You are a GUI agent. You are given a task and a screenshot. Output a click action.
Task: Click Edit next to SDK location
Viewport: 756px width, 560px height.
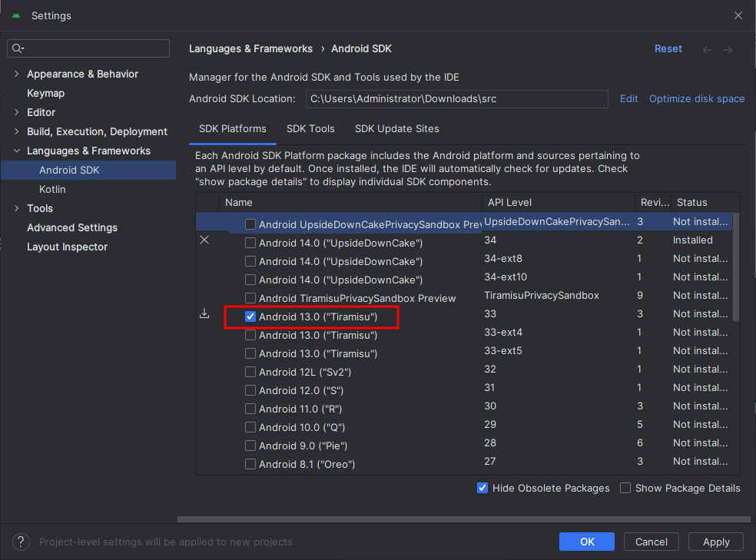(x=628, y=99)
